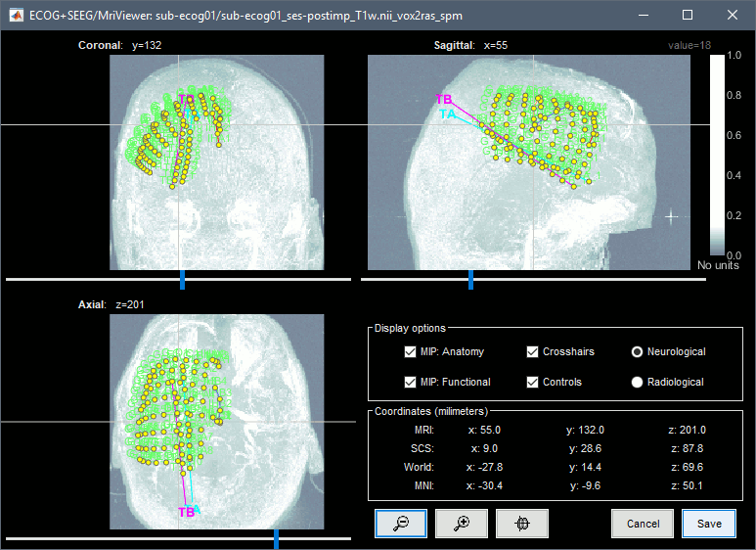This screenshot has height=550, width=756.
Task: Click the MATLAB icon in title bar
Action: (14, 15)
